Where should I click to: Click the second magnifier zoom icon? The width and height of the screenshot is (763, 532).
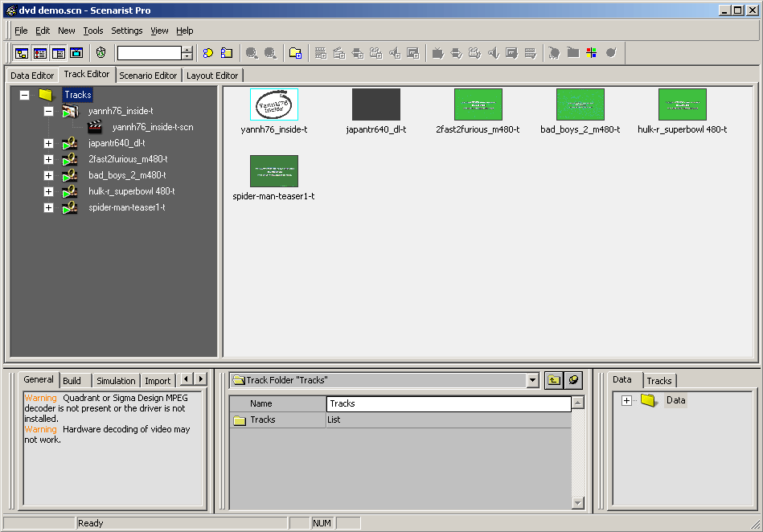coord(271,53)
